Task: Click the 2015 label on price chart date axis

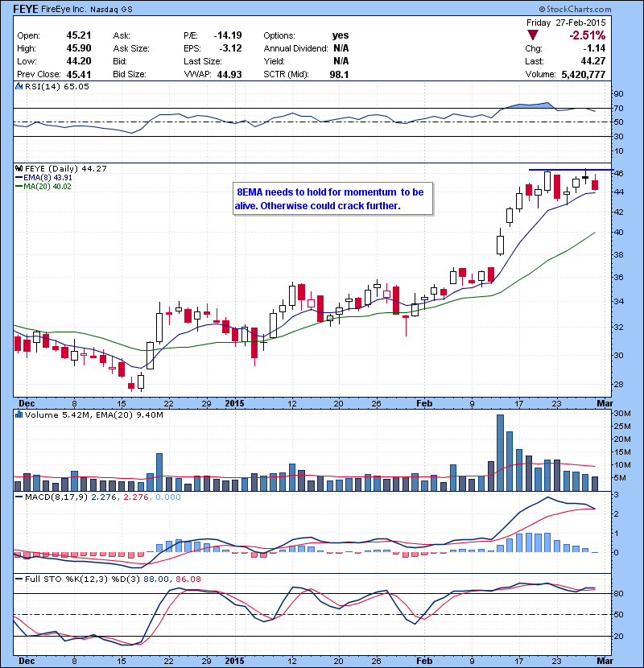Action: point(234,403)
